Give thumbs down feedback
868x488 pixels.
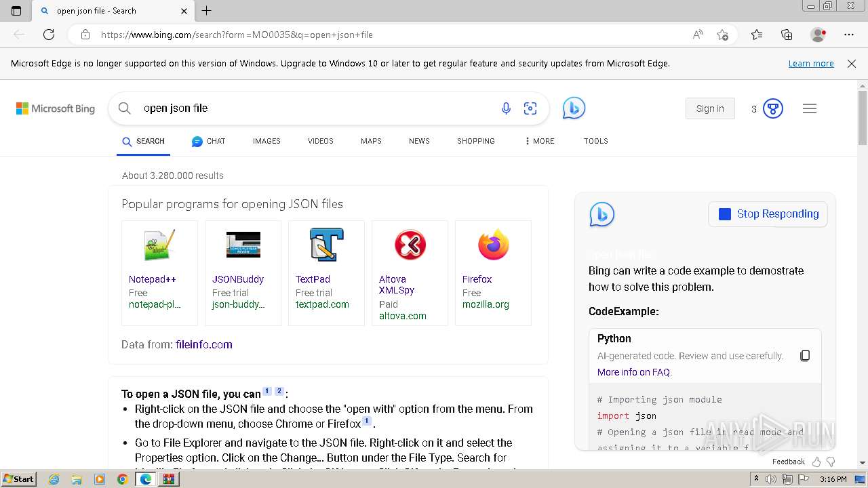point(831,462)
